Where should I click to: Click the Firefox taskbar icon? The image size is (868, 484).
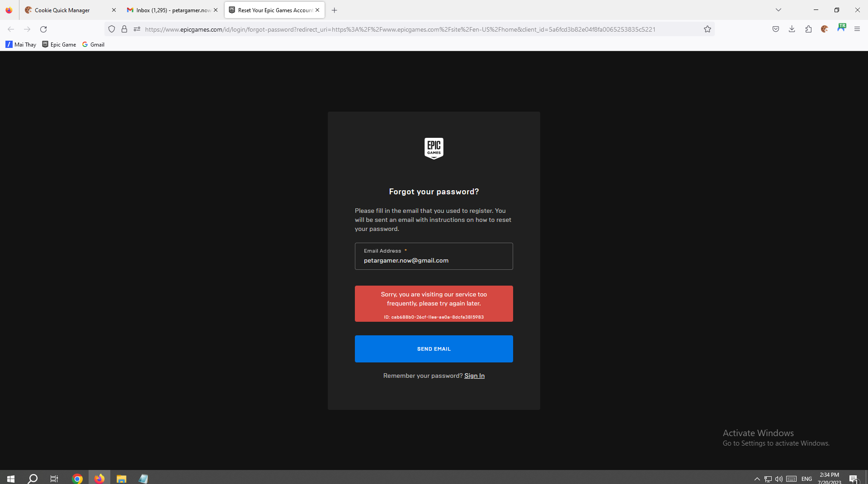pos(99,478)
